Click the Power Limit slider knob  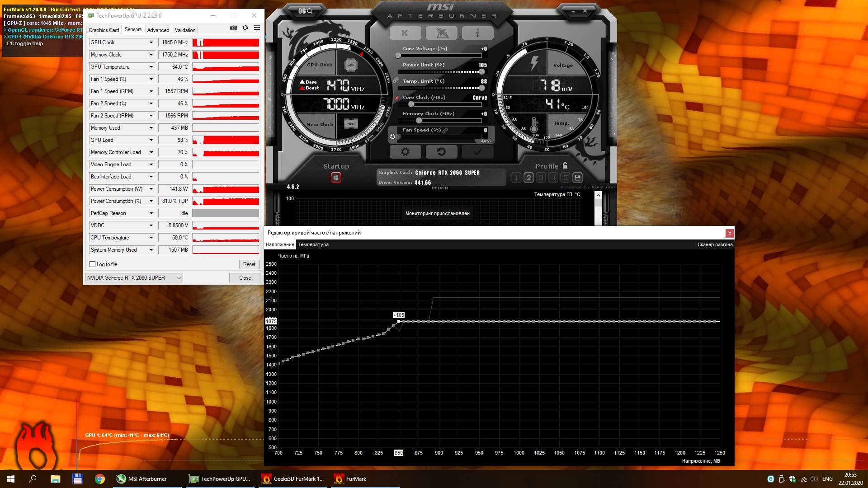click(482, 72)
